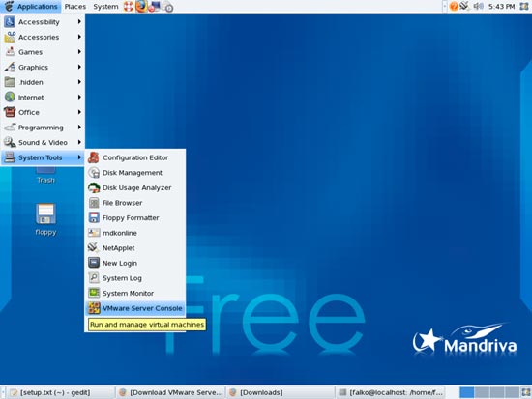Expand the .hidden submenu arrow
The width and height of the screenshot is (532, 399).
point(79,82)
